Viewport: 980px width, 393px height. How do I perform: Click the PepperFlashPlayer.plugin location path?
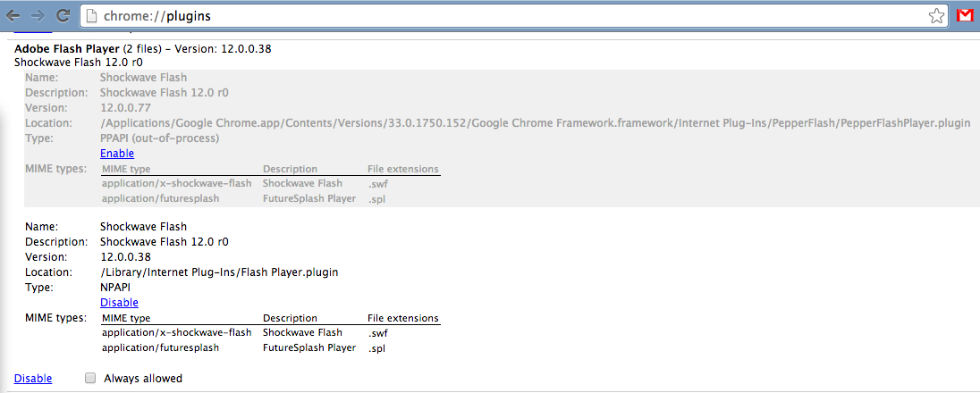click(535, 122)
